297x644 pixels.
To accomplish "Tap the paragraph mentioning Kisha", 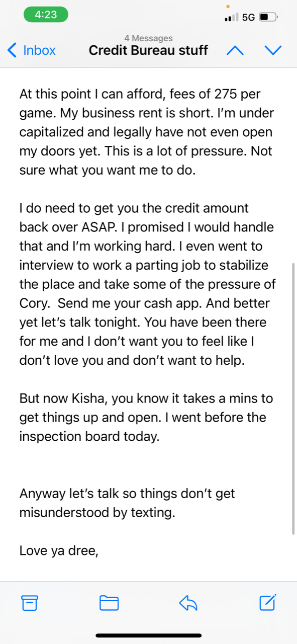I will click(146, 418).
